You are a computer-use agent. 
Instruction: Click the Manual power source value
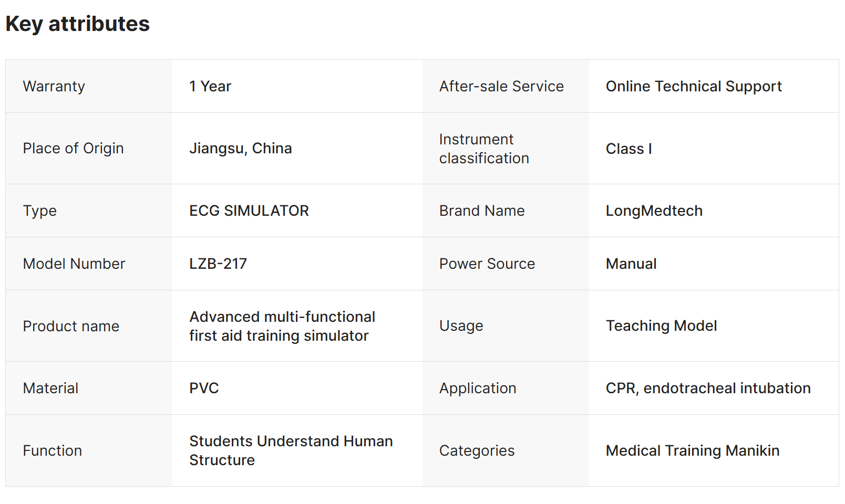(x=631, y=264)
